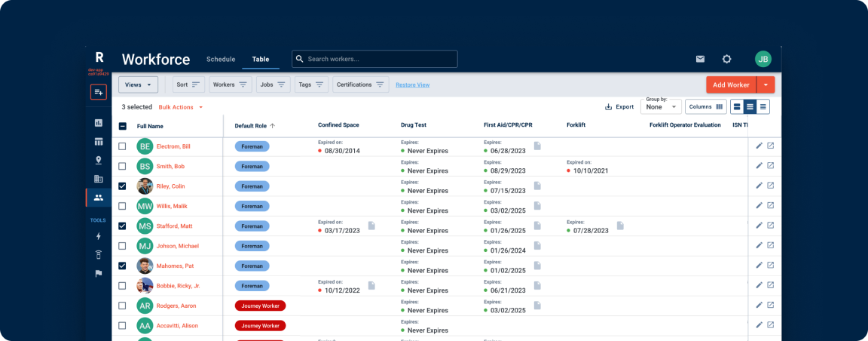Click Johson, Michael's MJ avatar
The height and width of the screenshot is (341, 868).
pos(145,246)
